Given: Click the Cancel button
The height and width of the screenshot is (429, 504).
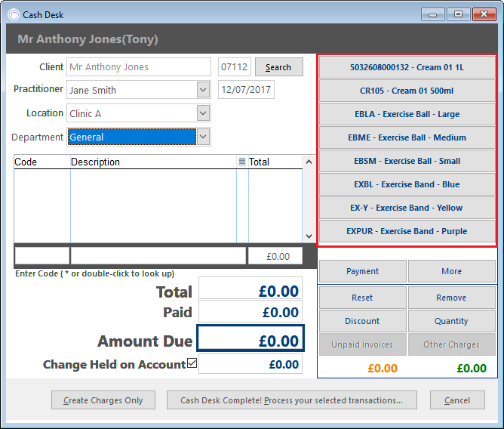Looking at the screenshot, I should pos(457,400).
